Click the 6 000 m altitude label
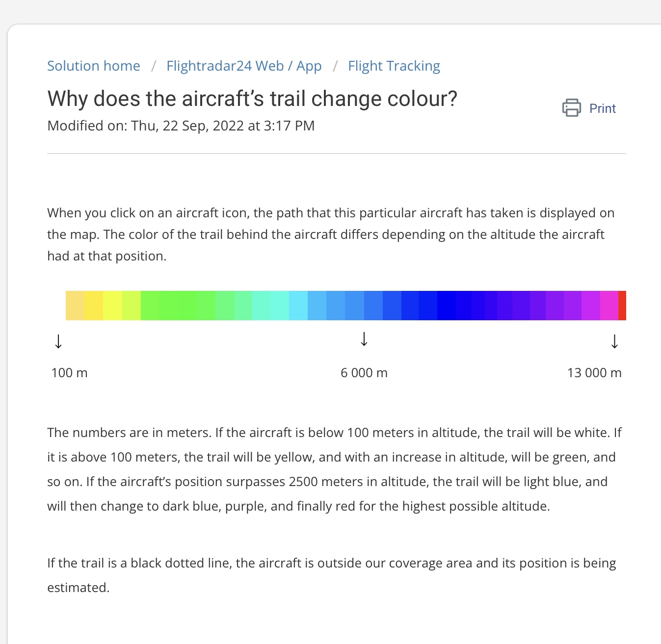This screenshot has height=644, width=661. (364, 373)
